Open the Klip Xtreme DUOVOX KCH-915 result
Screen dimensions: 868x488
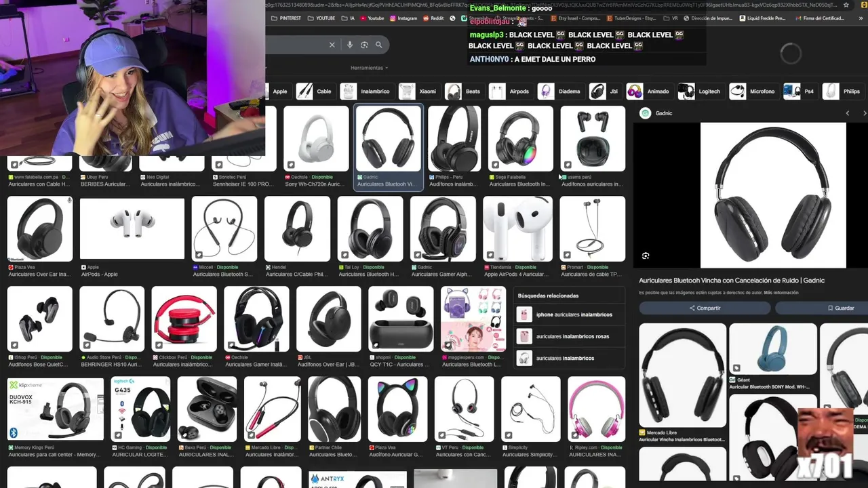pyautogui.click(x=55, y=409)
